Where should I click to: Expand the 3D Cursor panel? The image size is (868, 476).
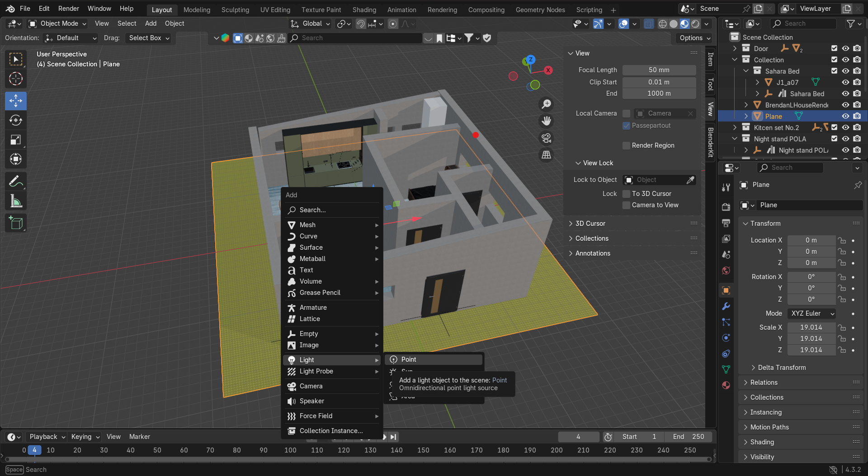coord(590,224)
